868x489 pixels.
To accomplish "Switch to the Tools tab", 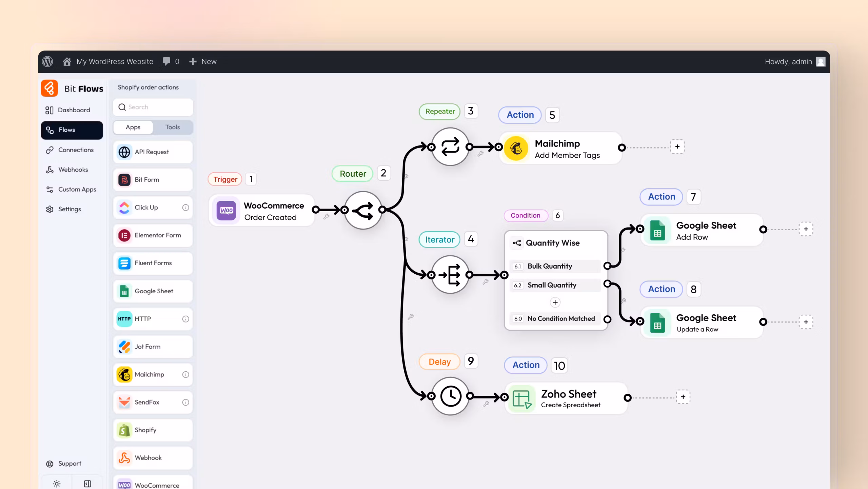I will 173,127.
